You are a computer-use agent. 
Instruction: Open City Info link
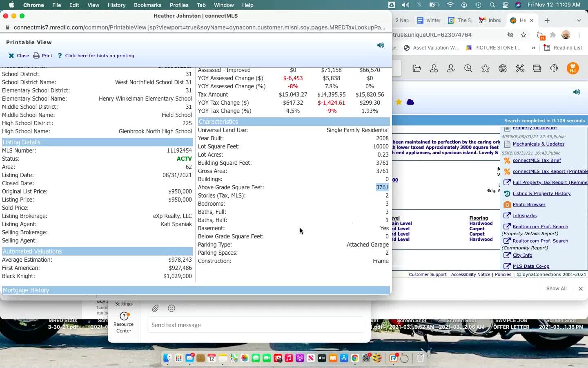(522, 255)
